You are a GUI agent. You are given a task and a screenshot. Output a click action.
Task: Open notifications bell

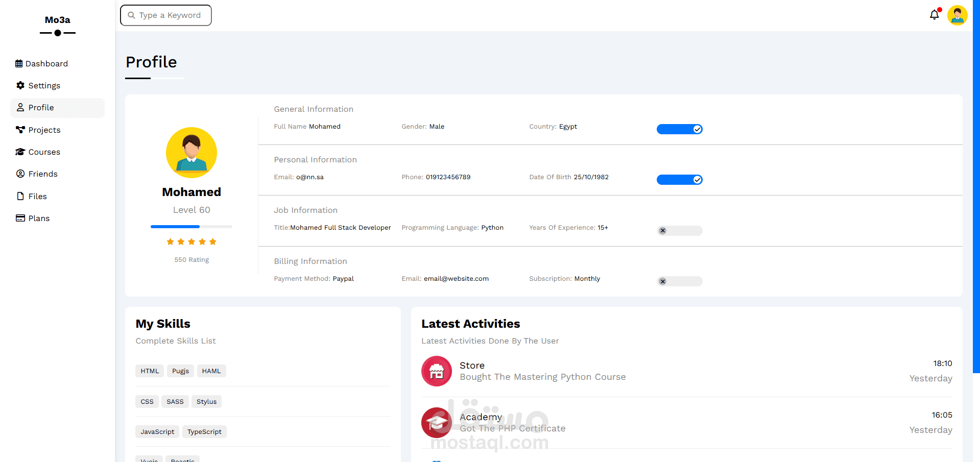tap(935, 15)
